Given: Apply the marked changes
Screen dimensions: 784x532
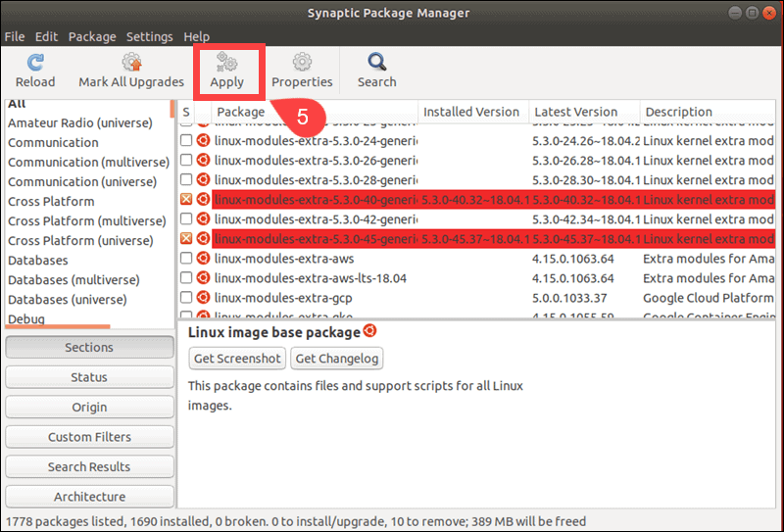Looking at the screenshot, I should [x=226, y=71].
